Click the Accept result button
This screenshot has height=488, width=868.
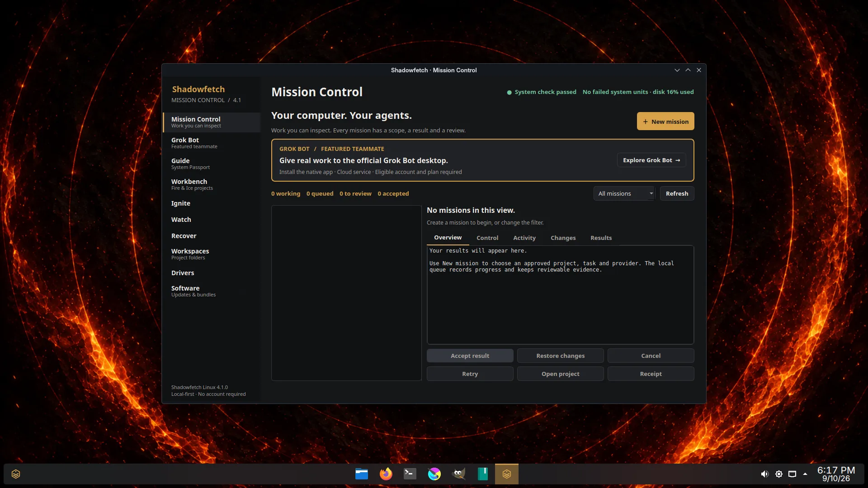pos(470,356)
